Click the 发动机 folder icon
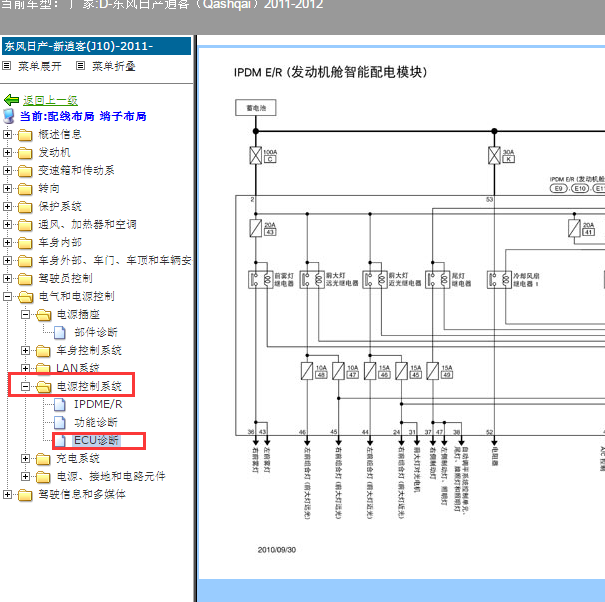 click(x=25, y=153)
